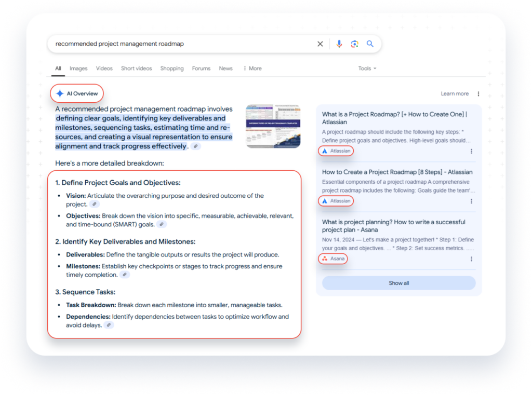Click the AI Overview label
This screenshot has height=395, width=532.
(x=77, y=93)
